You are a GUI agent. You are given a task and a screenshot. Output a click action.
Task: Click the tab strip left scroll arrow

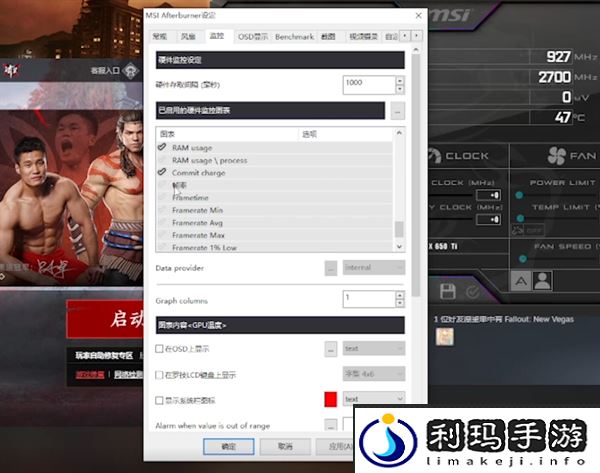tap(405, 36)
